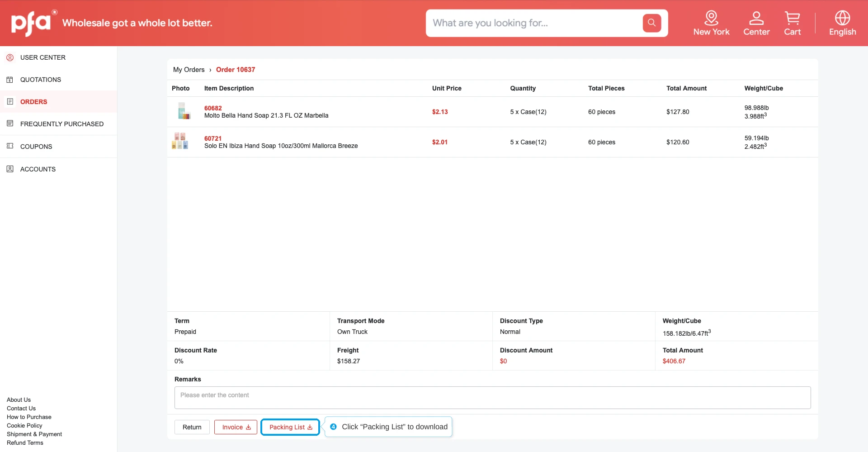Click the Accounts sidebar icon
This screenshot has width=868, height=452.
point(10,169)
